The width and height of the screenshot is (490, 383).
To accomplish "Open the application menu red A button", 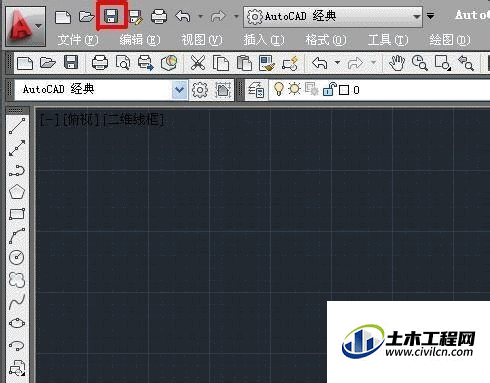I will click(x=25, y=26).
